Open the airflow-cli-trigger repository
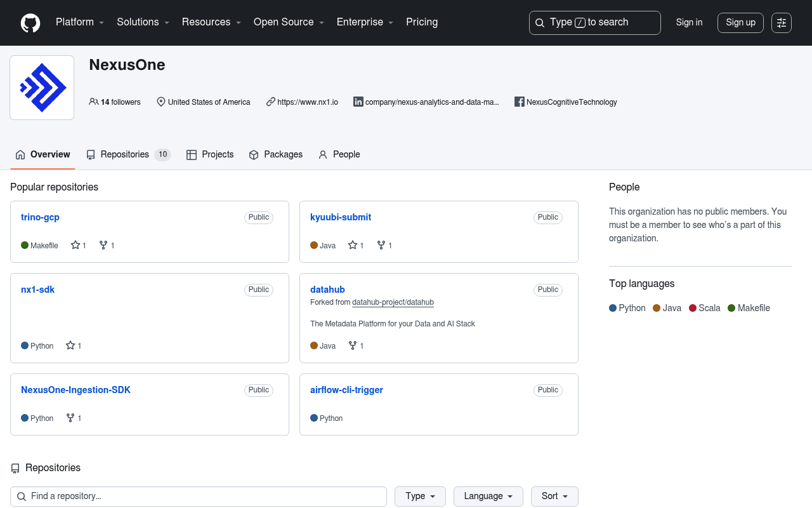 [x=346, y=390]
